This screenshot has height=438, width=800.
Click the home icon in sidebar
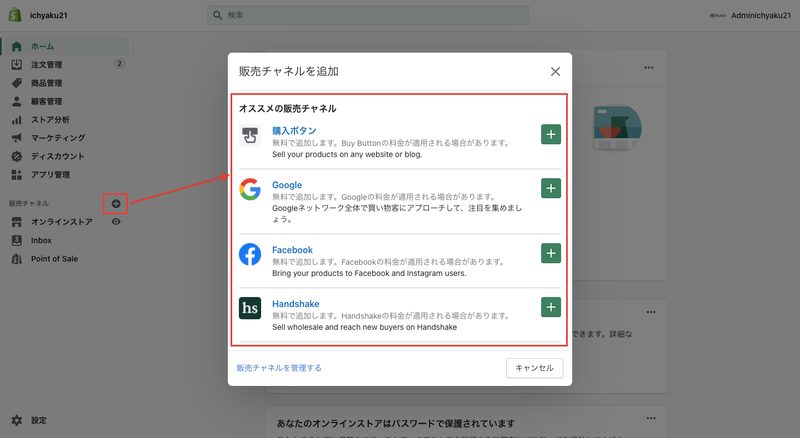pyautogui.click(x=16, y=46)
